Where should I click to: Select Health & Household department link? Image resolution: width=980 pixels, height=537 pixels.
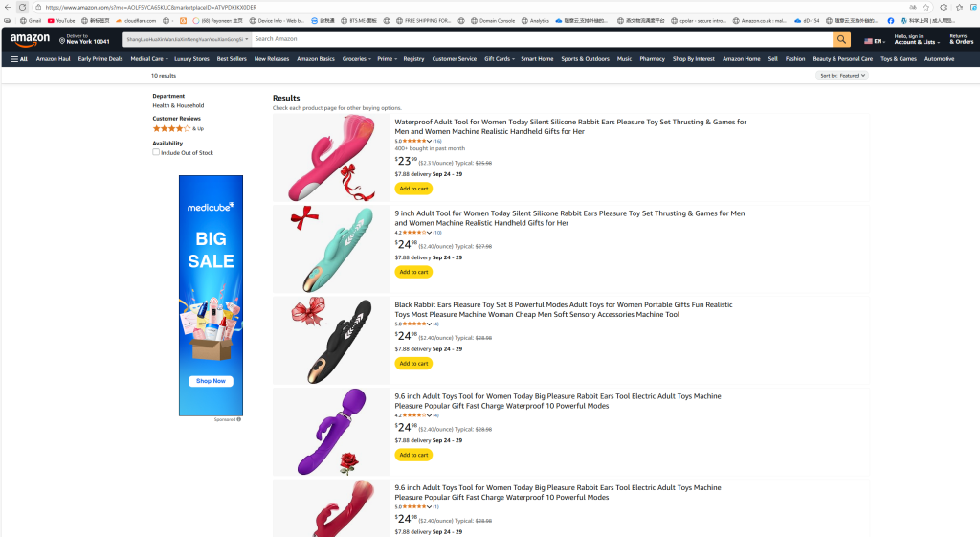(x=178, y=105)
